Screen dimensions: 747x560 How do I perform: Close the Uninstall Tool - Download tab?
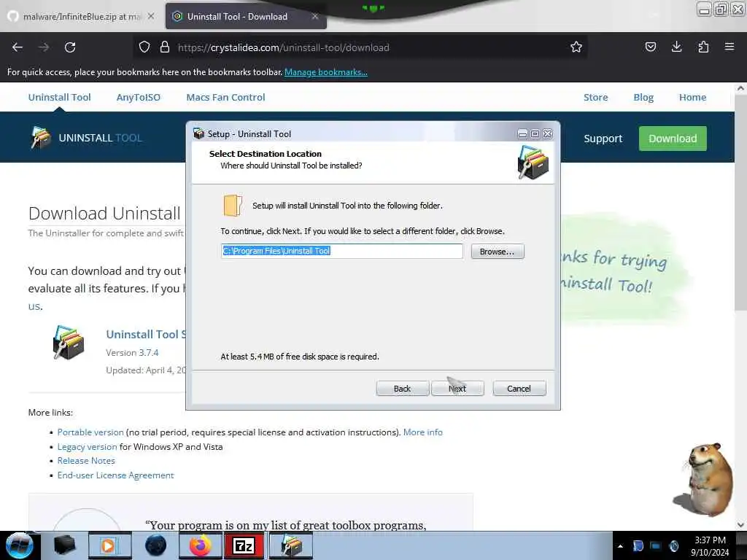315,16
